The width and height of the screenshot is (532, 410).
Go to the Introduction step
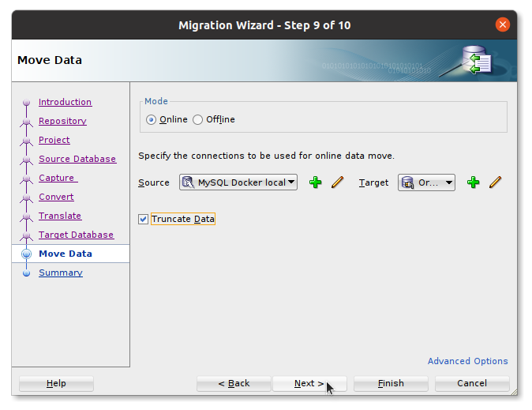click(65, 102)
